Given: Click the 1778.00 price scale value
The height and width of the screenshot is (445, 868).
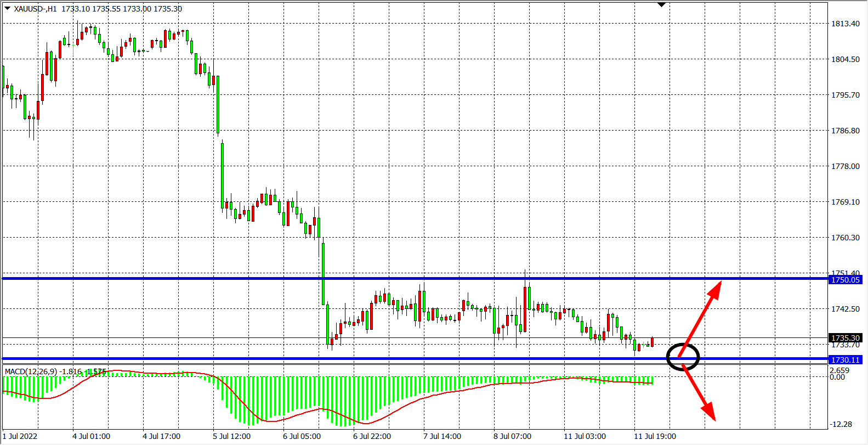Looking at the screenshot, I should coord(845,166).
